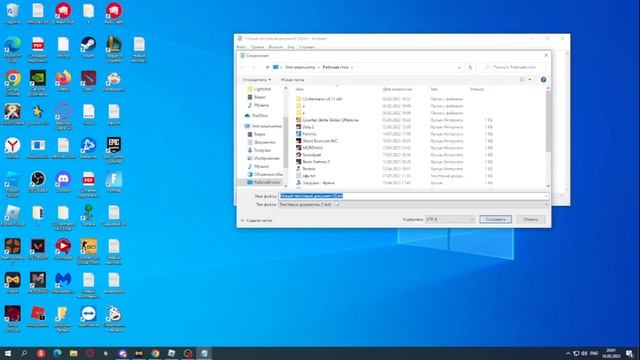
Task: Select This PC in the navigation pane
Action: tap(263, 126)
